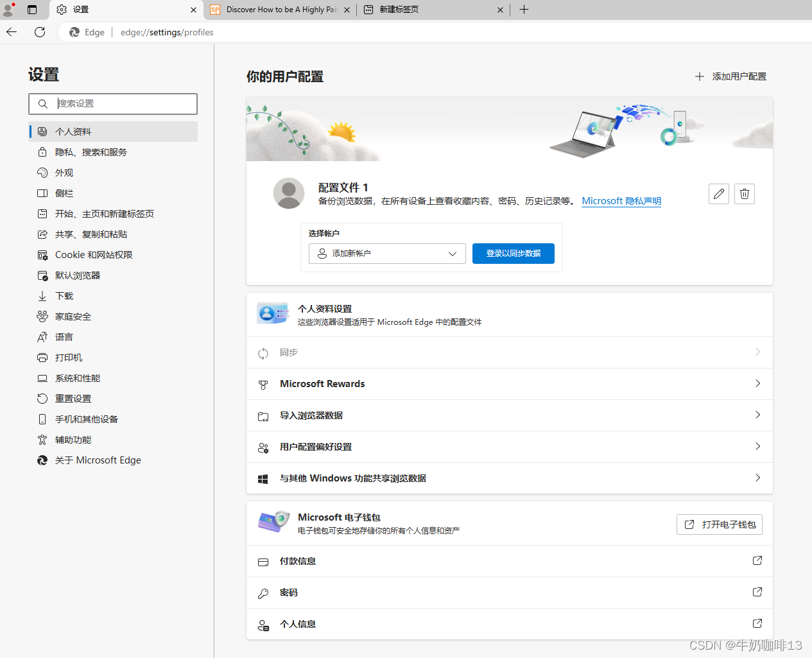812x658 pixels.
Task: Click the back navigation arrow
Action: (x=12, y=32)
